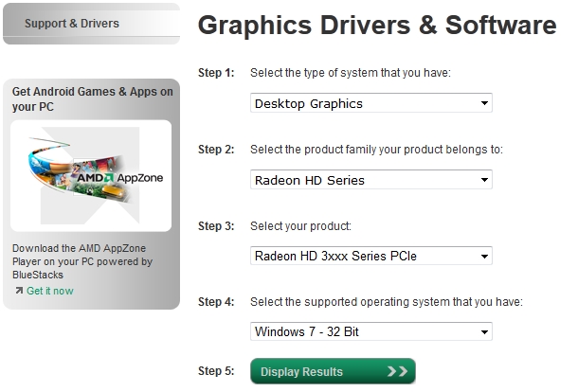This screenshot has height=392, width=578.
Task: Click the Display Results button
Action: click(333, 371)
